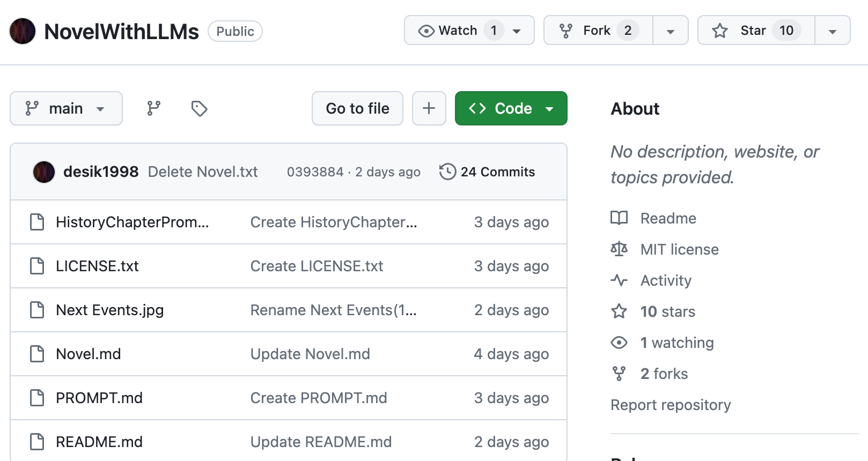View the 24 Commits history
The image size is (868, 461).
[x=487, y=172]
